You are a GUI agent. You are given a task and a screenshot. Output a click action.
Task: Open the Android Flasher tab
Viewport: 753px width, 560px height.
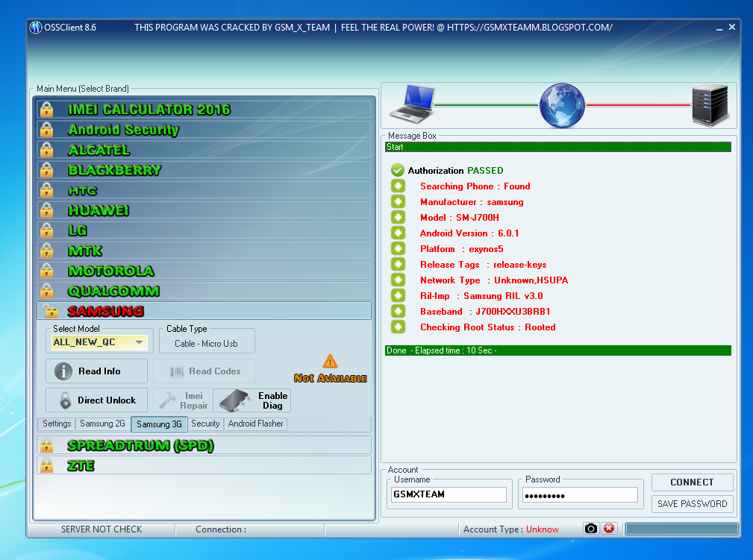(255, 424)
